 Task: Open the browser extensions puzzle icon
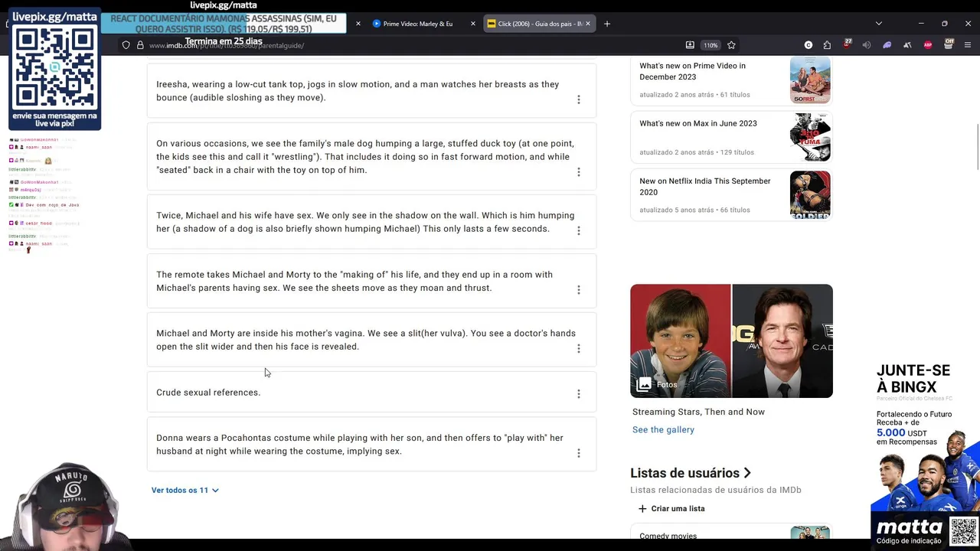point(827,45)
